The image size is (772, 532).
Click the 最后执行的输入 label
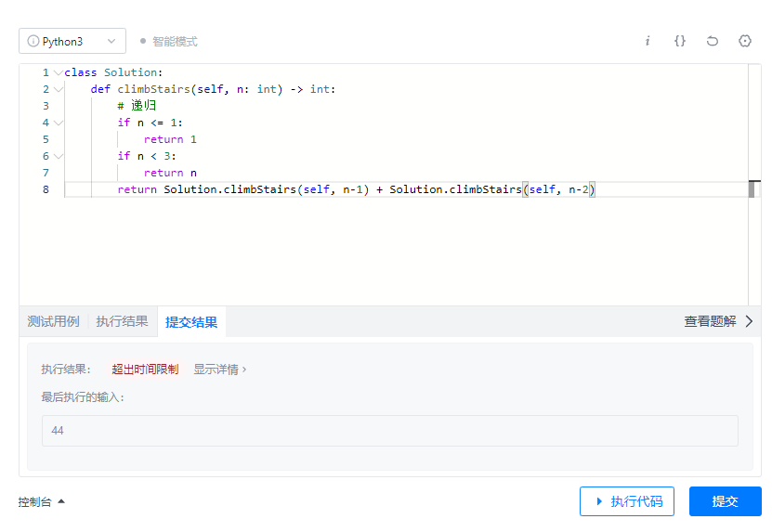[x=83, y=397]
